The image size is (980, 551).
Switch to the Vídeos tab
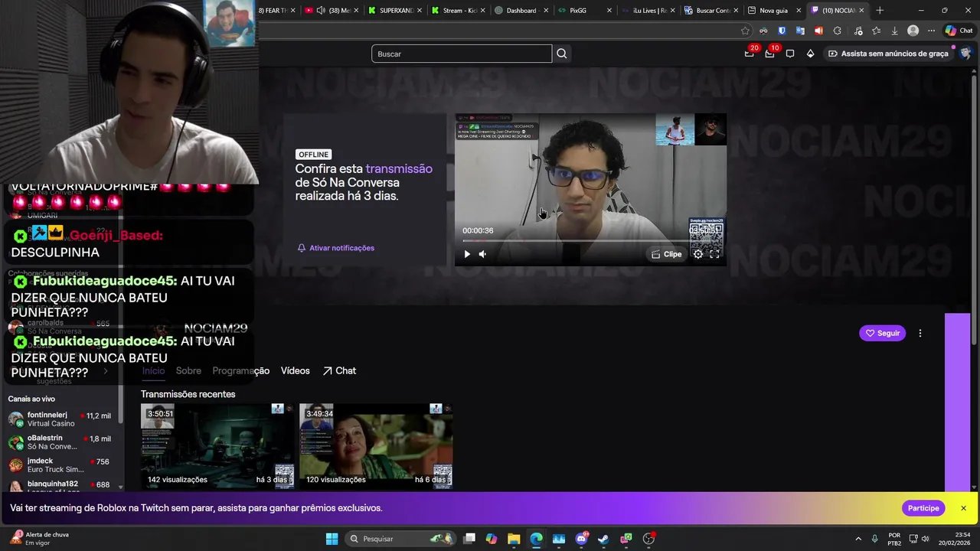(x=295, y=370)
